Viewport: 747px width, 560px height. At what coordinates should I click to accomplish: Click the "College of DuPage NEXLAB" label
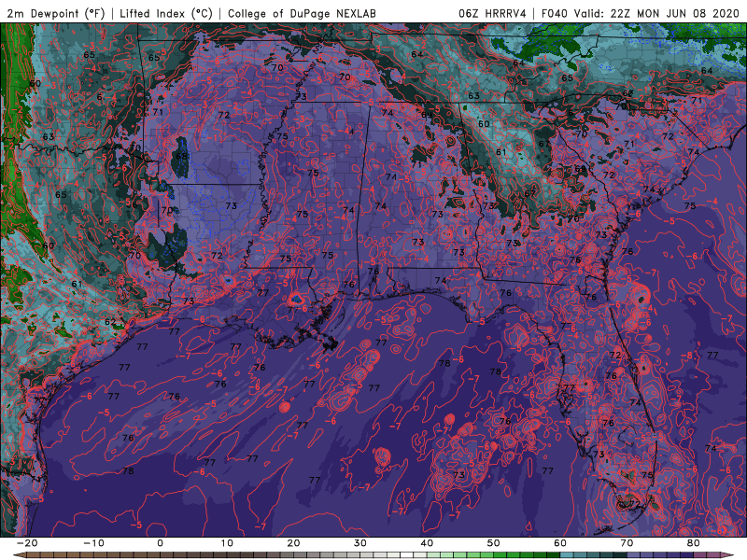coord(302,13)
